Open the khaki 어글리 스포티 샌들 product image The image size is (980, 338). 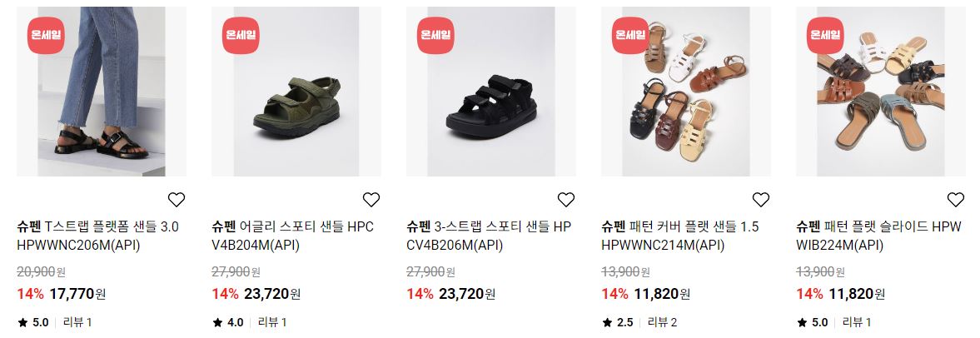click(x=296, y=92)
